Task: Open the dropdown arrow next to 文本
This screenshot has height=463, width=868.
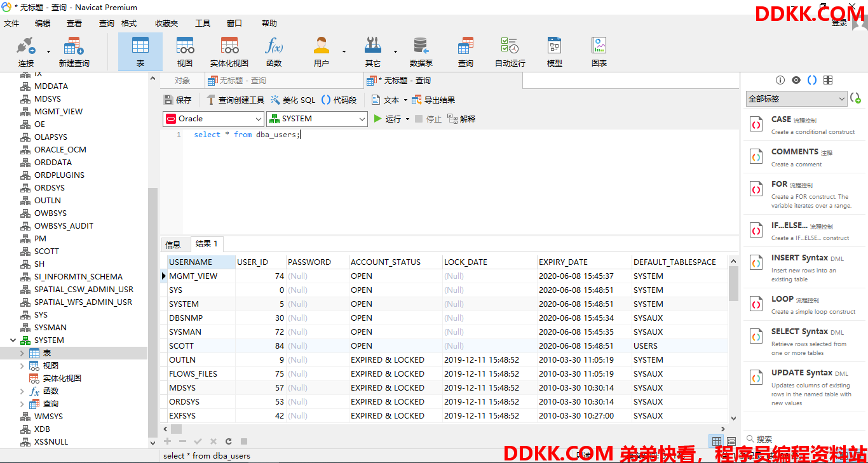Action: 405,100
